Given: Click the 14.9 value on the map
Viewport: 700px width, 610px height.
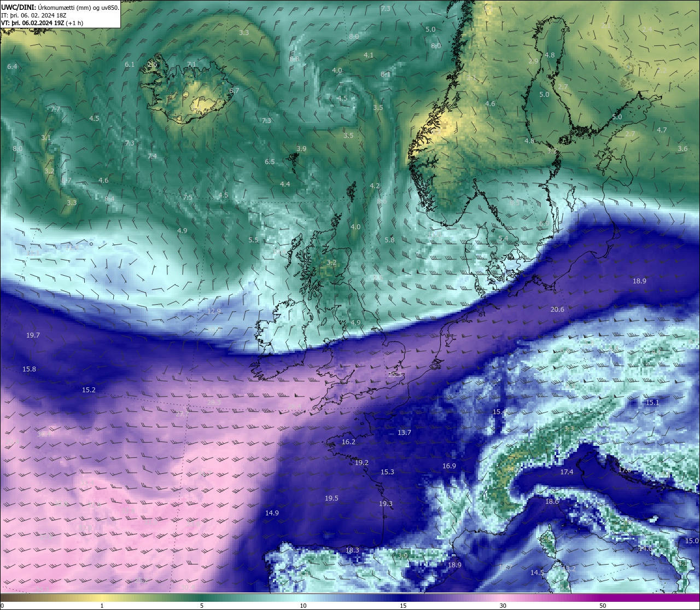Looking at the screenshot, I should (x=272, y=513).
